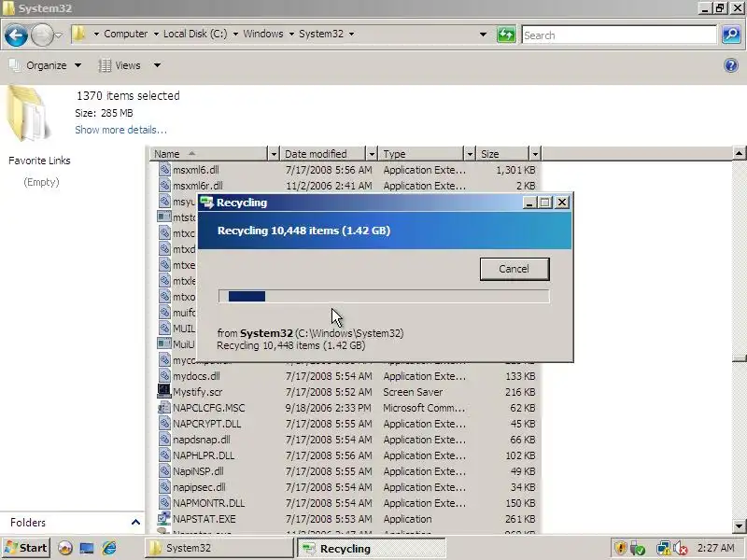Expand the Folders pane chevron

135,523
